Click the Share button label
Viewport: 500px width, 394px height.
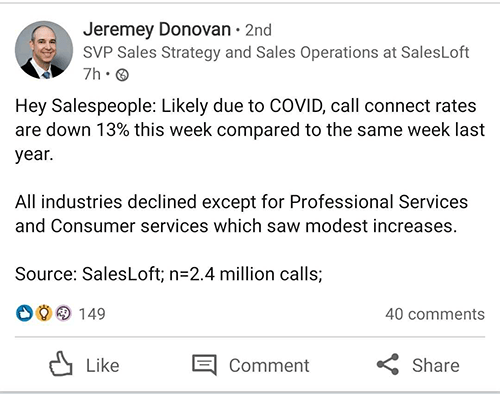pyautogui.click(x=436, y=365)
